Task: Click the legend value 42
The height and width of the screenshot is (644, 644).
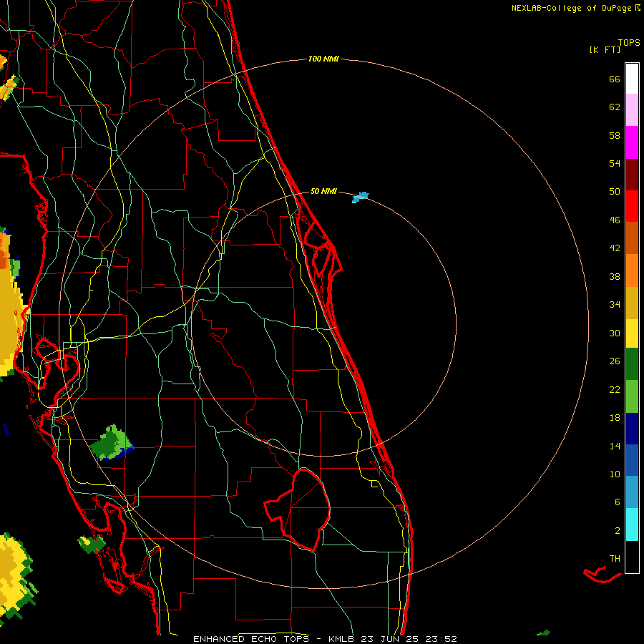Action: (x=615, y=248)
